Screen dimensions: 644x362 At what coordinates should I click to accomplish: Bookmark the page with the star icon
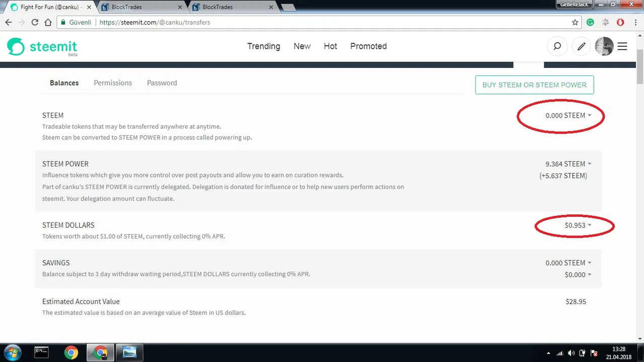click(575, 23)
